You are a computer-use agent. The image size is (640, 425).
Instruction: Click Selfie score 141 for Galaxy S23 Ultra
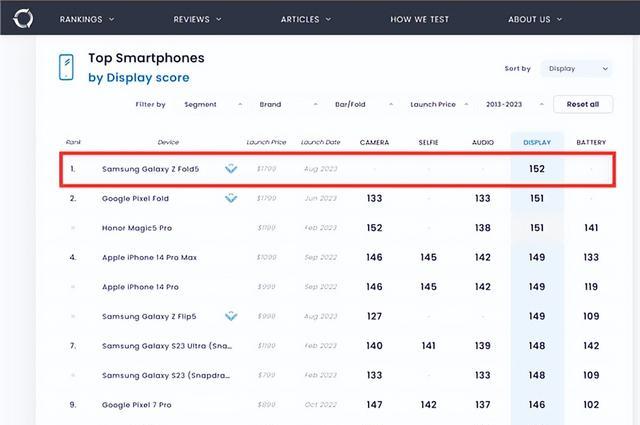429,345
